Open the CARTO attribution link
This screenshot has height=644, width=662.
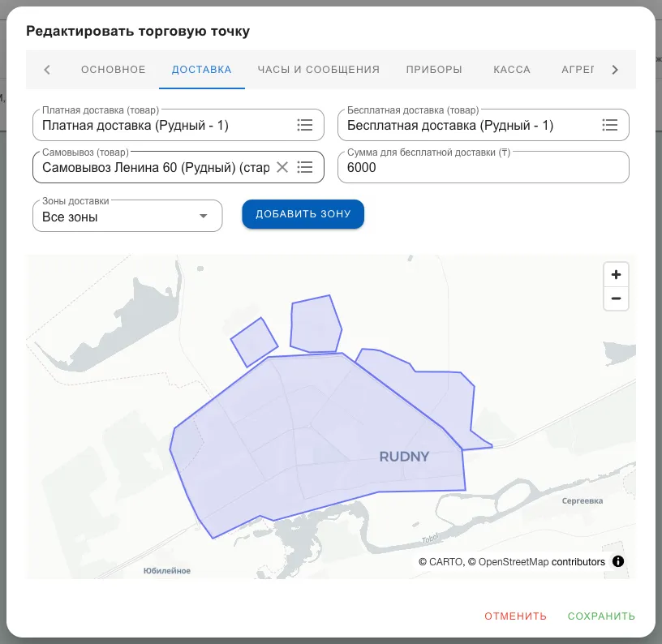coord(441,562)
